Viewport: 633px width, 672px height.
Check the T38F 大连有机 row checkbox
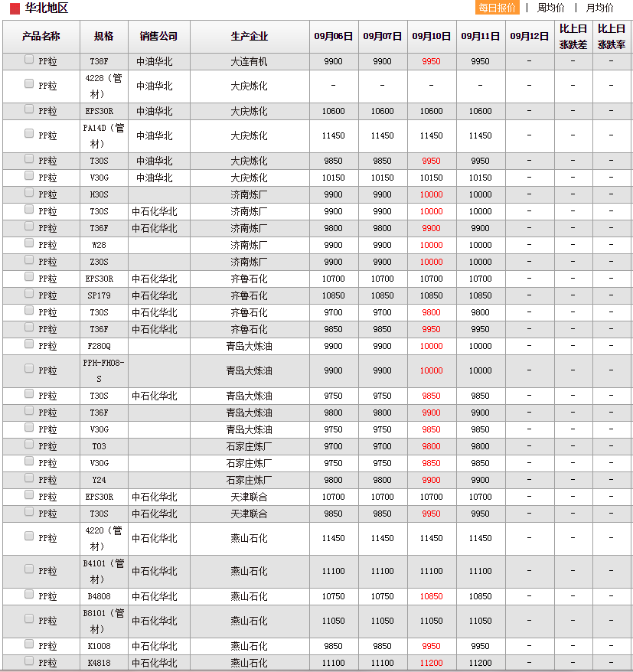29,60
